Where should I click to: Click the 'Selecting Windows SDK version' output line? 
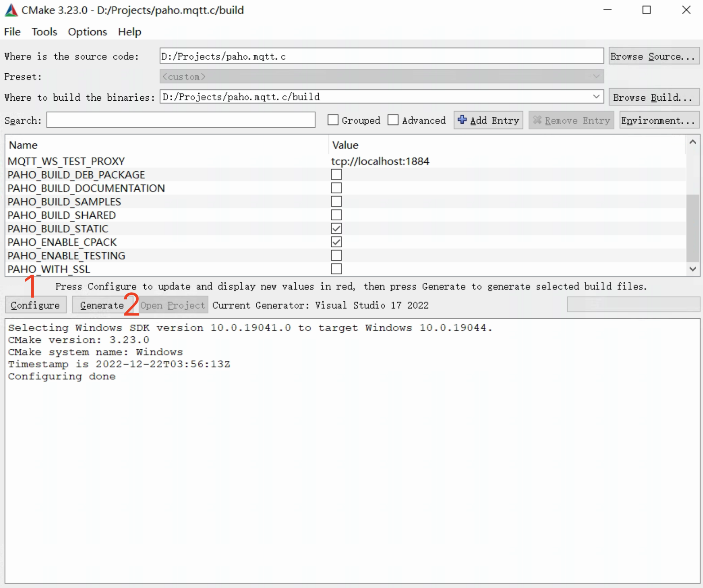(x=250, y=328)
